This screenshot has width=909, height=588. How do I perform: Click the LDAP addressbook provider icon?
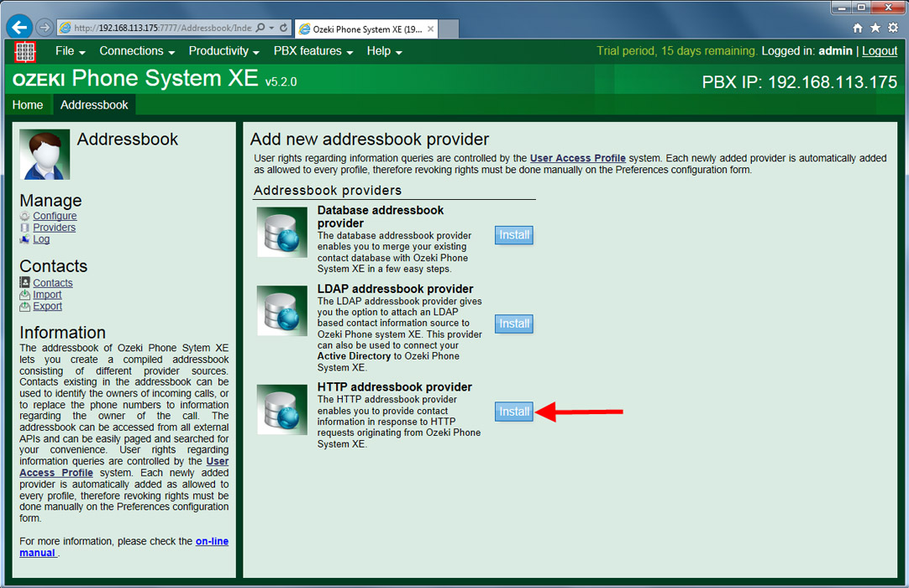[x=281, y=311]
